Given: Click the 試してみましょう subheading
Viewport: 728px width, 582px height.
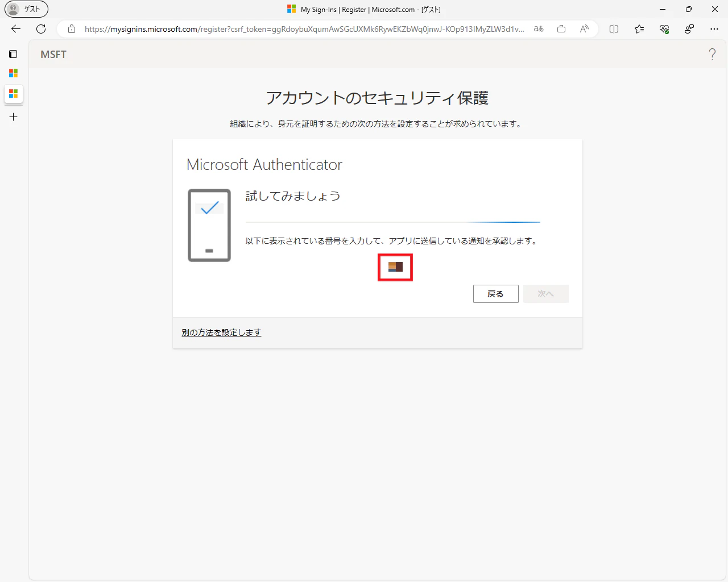Looking at the screenshot, I should [x=293, y=196].
